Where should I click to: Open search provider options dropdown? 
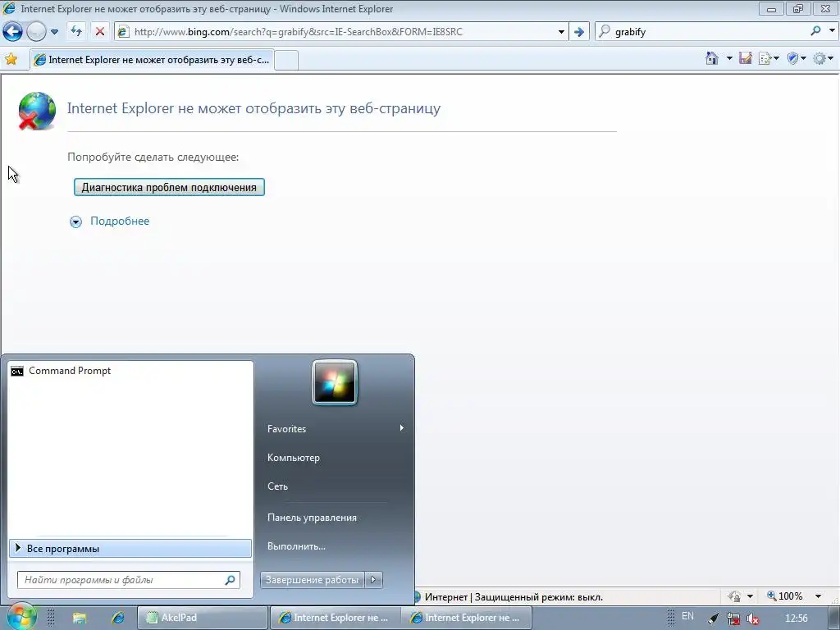(832, 31)
